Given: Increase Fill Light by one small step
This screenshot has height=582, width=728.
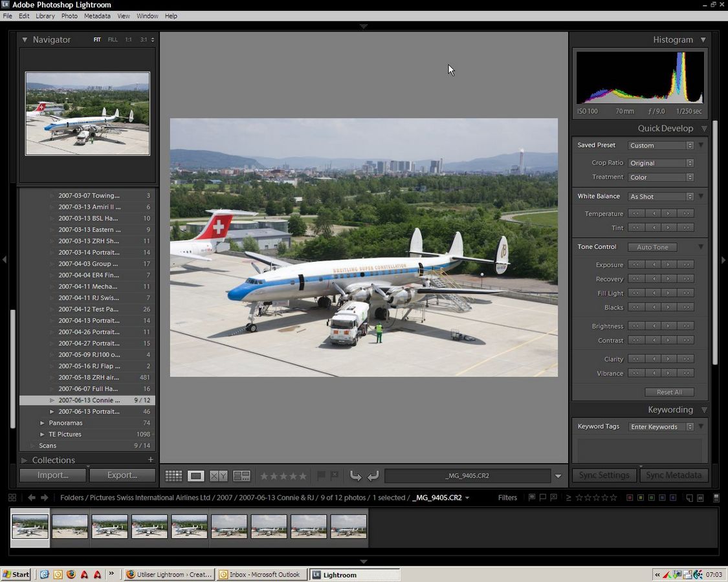Looking at the screenshot, I should (668, 293).
